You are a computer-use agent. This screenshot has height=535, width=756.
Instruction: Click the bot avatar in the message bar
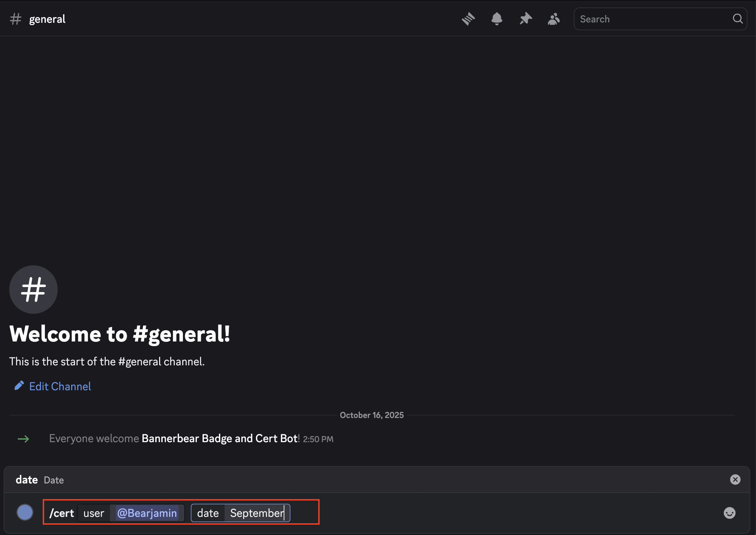25,512
